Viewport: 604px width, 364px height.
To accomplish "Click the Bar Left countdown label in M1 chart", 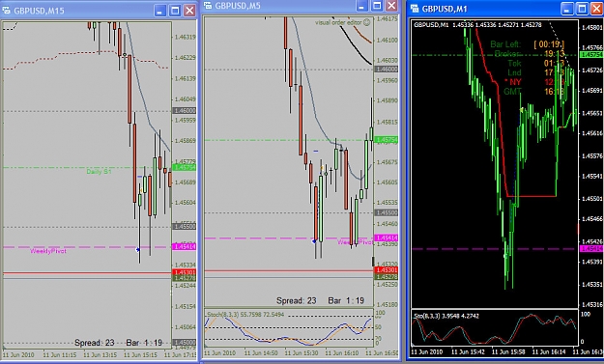I will 505,44.
